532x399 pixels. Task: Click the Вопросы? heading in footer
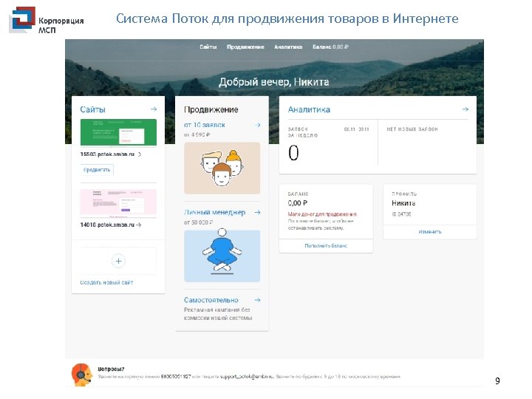coord(111,369)
